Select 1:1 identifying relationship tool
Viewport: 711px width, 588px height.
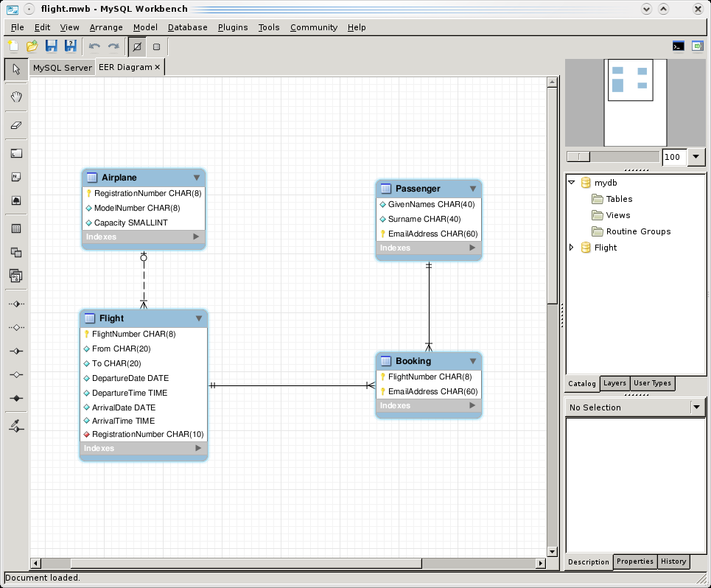coord(16,351)
